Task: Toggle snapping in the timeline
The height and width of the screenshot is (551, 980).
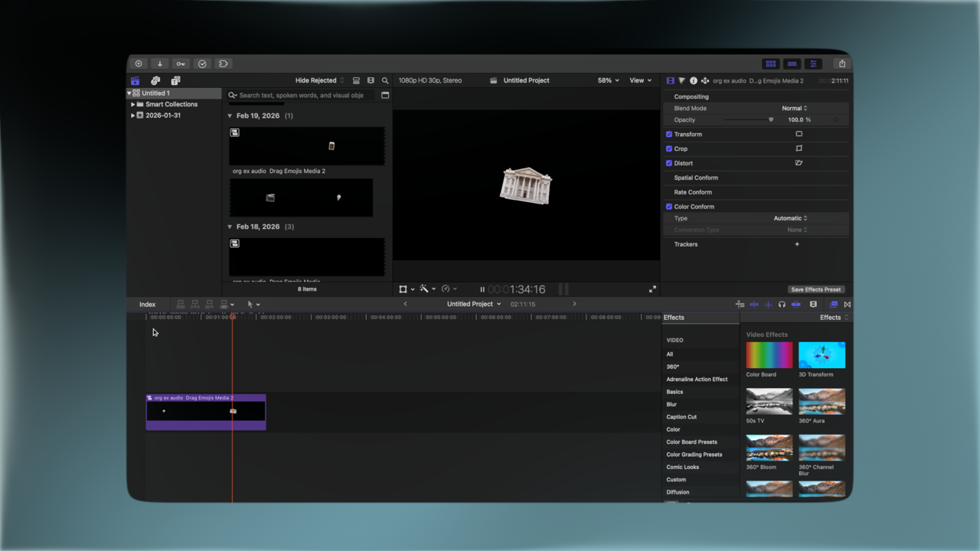Action: [x=796, y=305]
